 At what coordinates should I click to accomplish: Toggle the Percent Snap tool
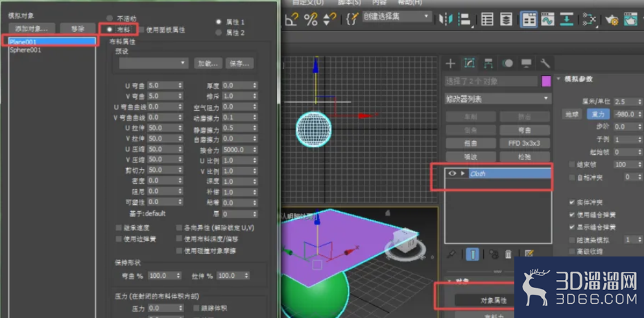311,19
